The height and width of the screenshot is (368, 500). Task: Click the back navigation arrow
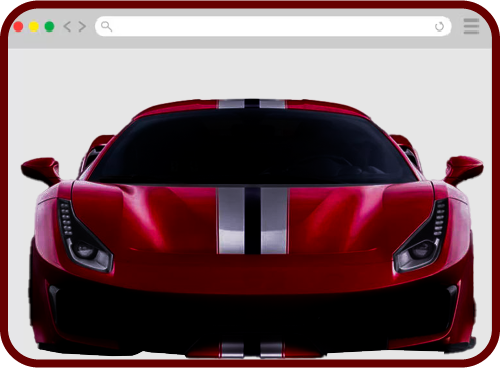click(x=67, y=26)
